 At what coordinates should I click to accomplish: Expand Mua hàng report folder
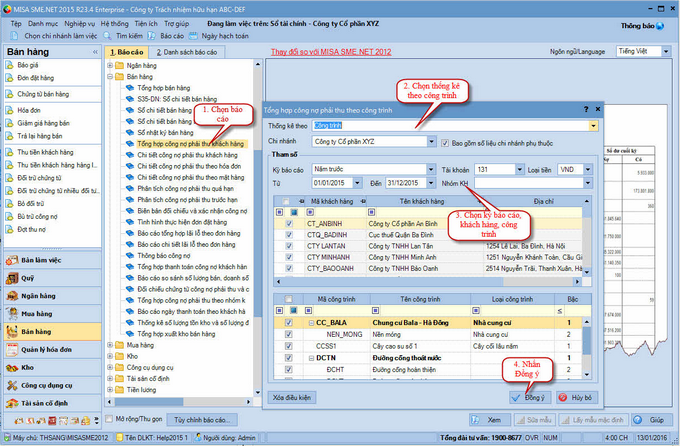[110, 345]
